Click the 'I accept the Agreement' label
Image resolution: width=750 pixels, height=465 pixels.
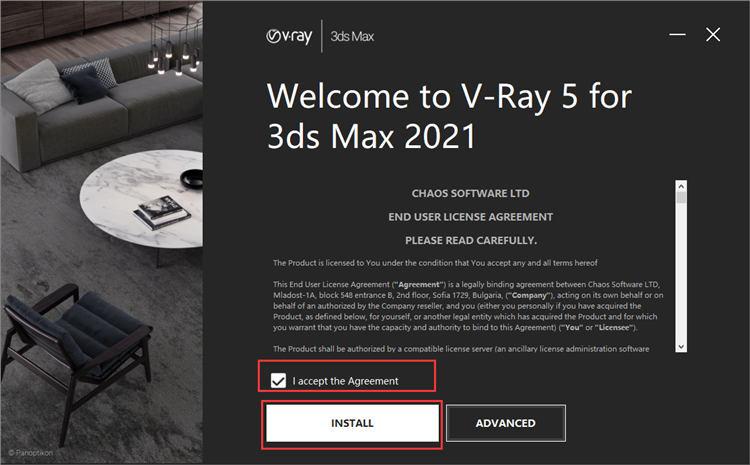click(x=345, y=381)
